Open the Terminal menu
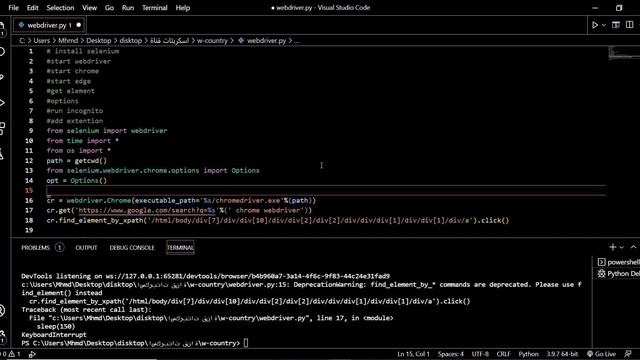The height and width of the screenshot is (360, 640). [x=155, y=8]
